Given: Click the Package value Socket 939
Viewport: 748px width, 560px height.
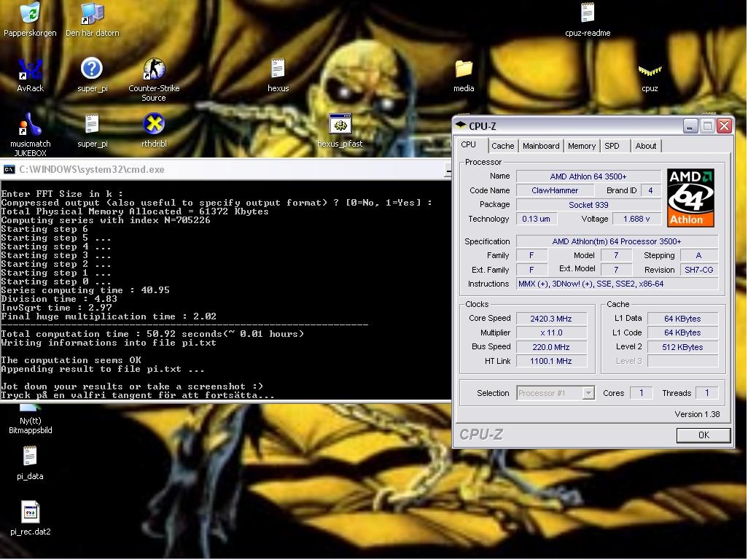Looking at the screenshot, I should click(588, 205).
